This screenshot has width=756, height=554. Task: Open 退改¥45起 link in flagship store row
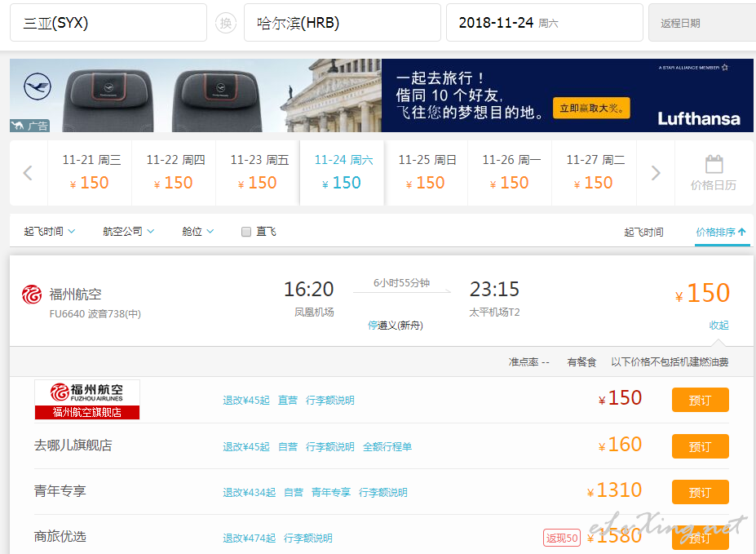[x=246, y=400]
